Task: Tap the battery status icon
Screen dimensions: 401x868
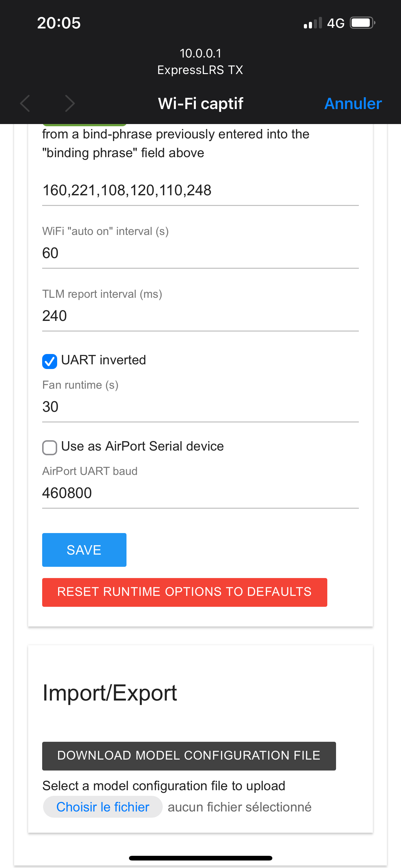Action: 362,23
